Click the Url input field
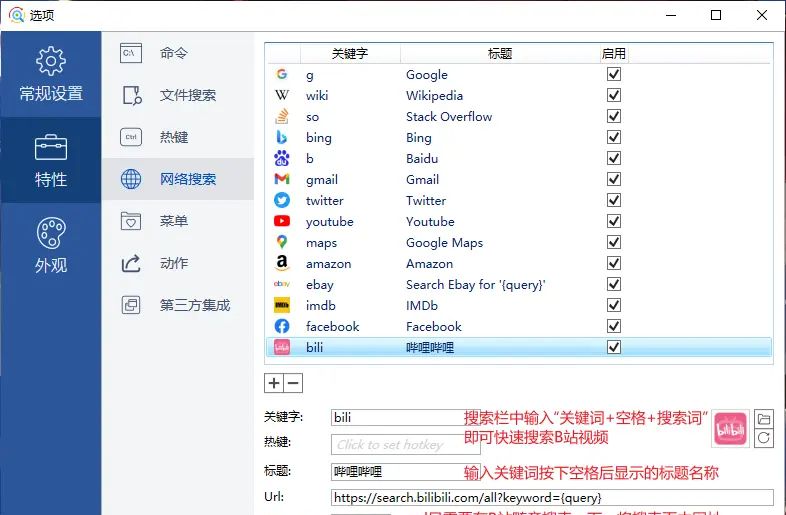The height and width of the screenshot is (515, 786). 552,497
